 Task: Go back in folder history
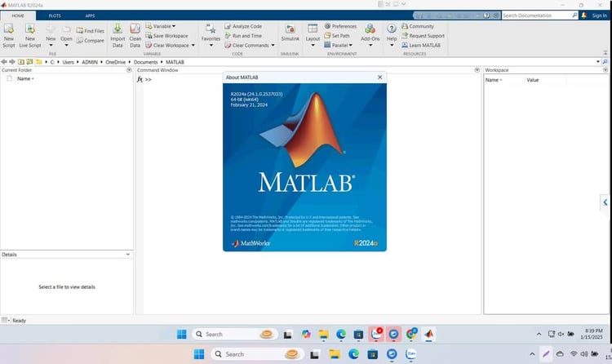click(x=4, y=62)
